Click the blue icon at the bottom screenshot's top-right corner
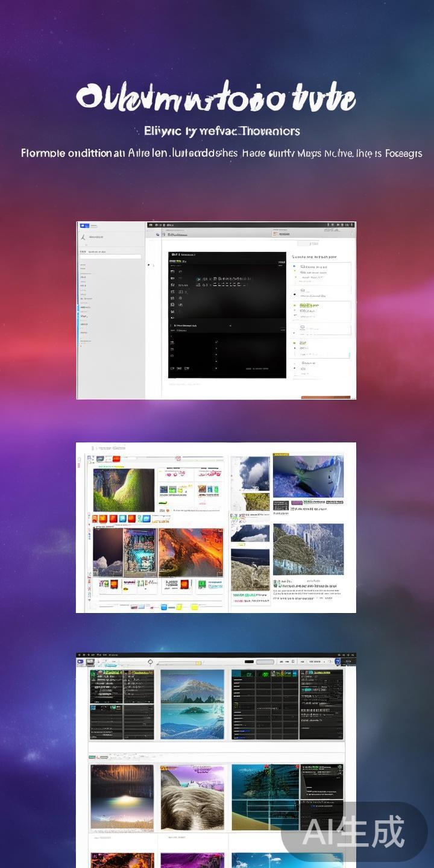 [x=338, y=662]
